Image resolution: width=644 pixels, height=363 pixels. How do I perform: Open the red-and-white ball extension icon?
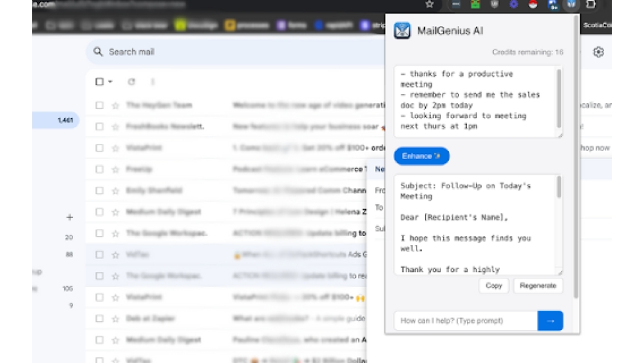(533, 5)
